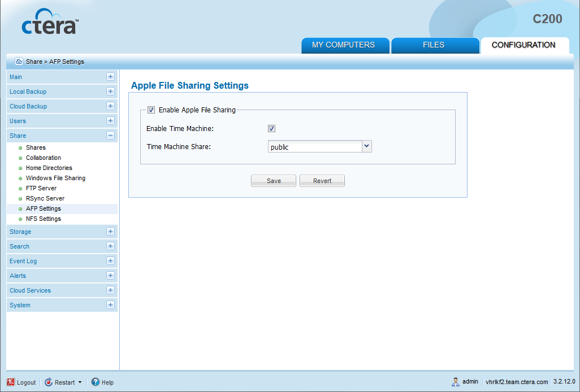Screen dimensions: 580x392
Task: Click the green bullet beside Collaboration
Action: 20,158
